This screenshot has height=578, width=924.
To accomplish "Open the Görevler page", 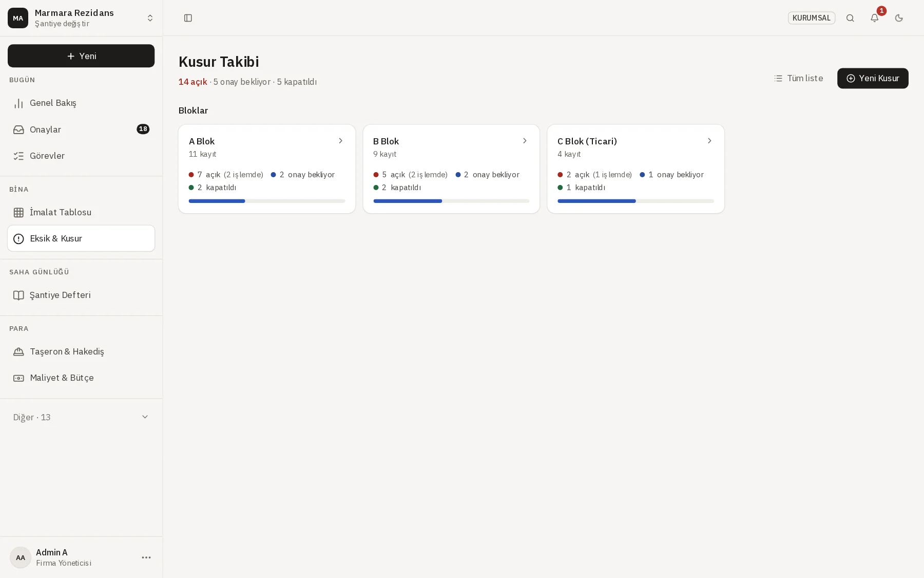I will click(x=81, y=156).
